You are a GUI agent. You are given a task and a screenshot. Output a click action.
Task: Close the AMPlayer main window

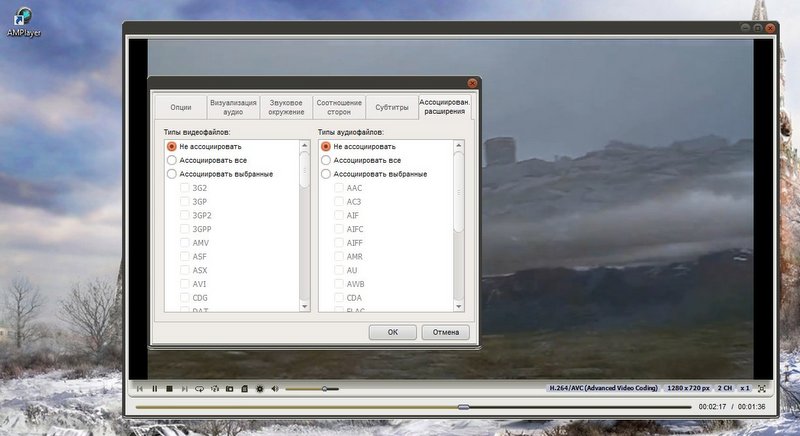(x=770, y=28)
